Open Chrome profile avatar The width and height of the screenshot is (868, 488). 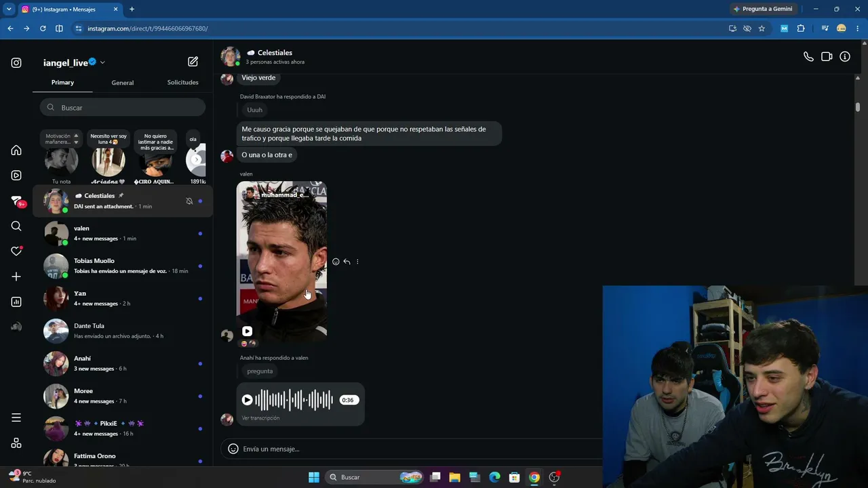[842, 28]
